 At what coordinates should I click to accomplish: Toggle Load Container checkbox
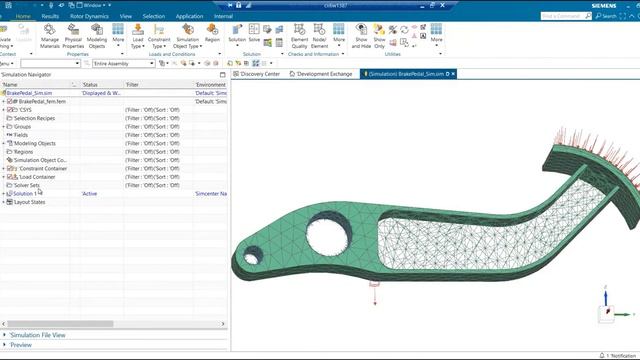click(x=10, y=177)
